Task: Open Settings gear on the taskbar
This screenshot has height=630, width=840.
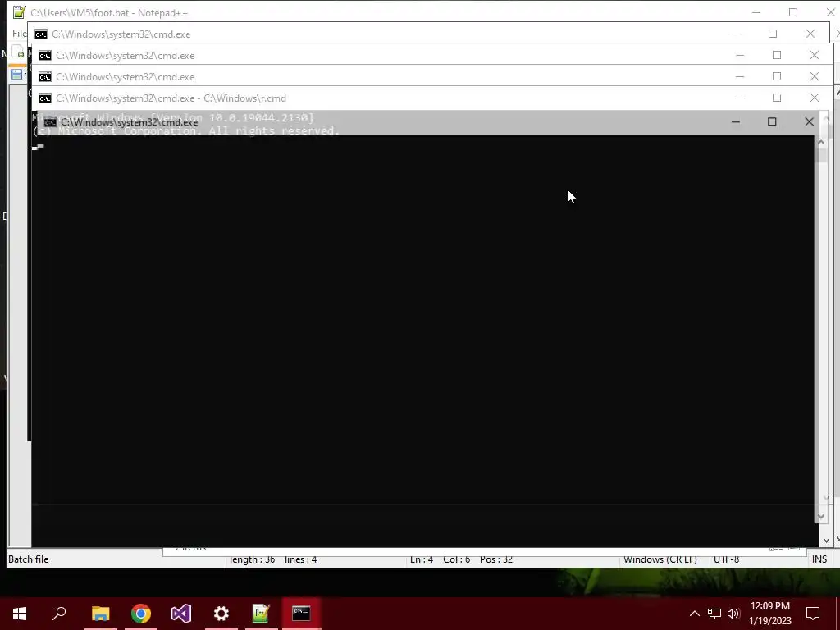Action: [221, 614]
